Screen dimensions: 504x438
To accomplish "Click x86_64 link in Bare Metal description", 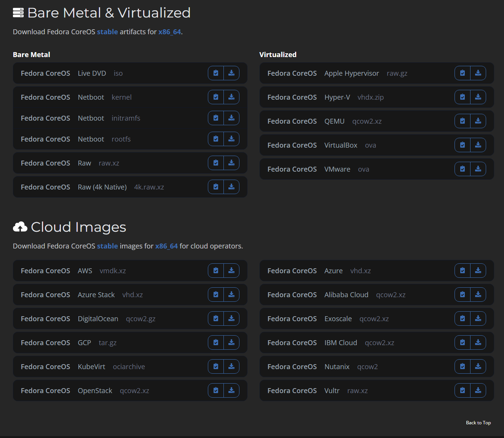I will (169, 32).
